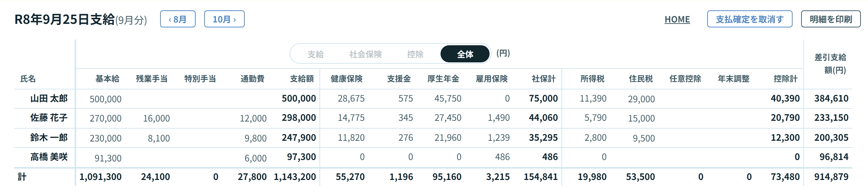Image resolution: width=868 pixels, height=196 pixels.
Task: Click the 健康保険 column header
Action: coord(347,79)
